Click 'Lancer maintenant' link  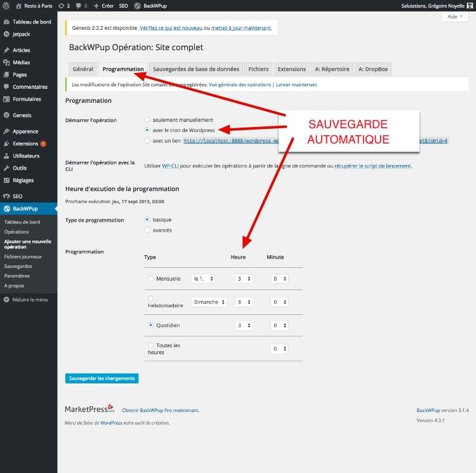point(296,84)
